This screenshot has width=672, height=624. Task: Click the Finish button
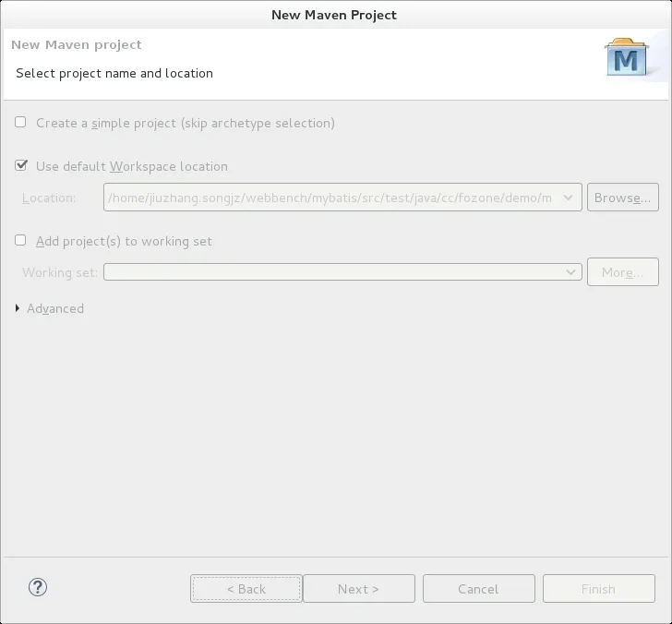click(x=599, y=588)
